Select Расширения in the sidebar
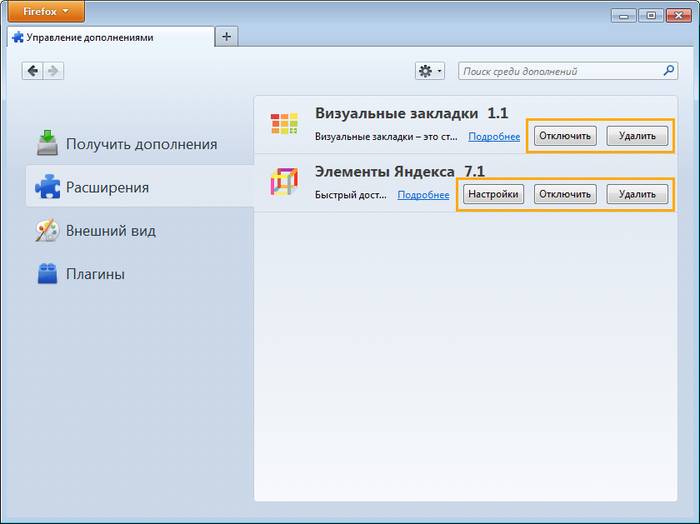 pos(107,187)
